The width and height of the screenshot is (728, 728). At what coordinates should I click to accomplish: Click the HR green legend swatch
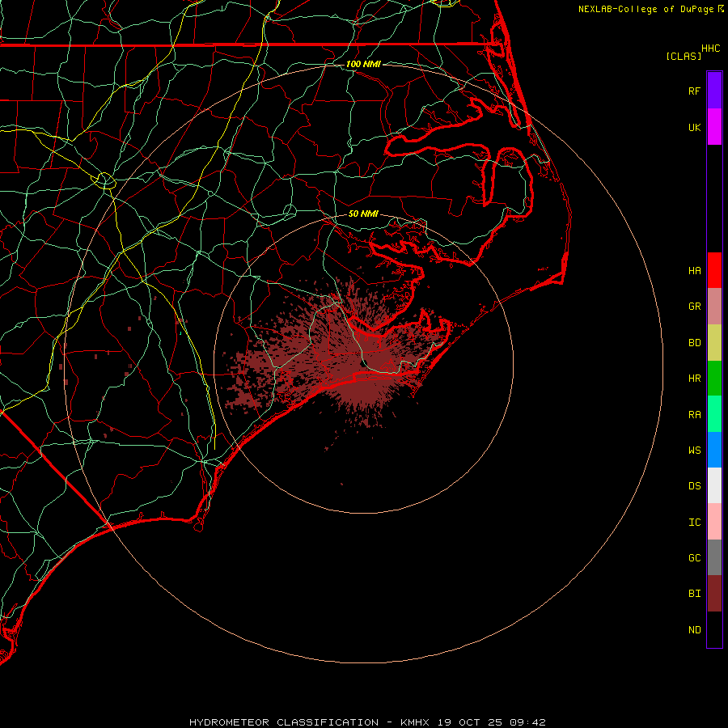tap(714, 378)
